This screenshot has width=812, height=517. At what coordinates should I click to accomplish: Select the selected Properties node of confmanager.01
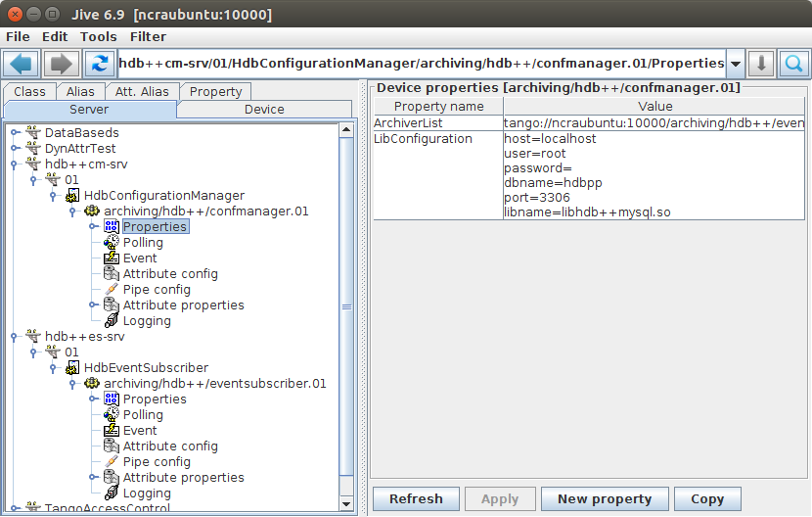click(x=156, y=226)
